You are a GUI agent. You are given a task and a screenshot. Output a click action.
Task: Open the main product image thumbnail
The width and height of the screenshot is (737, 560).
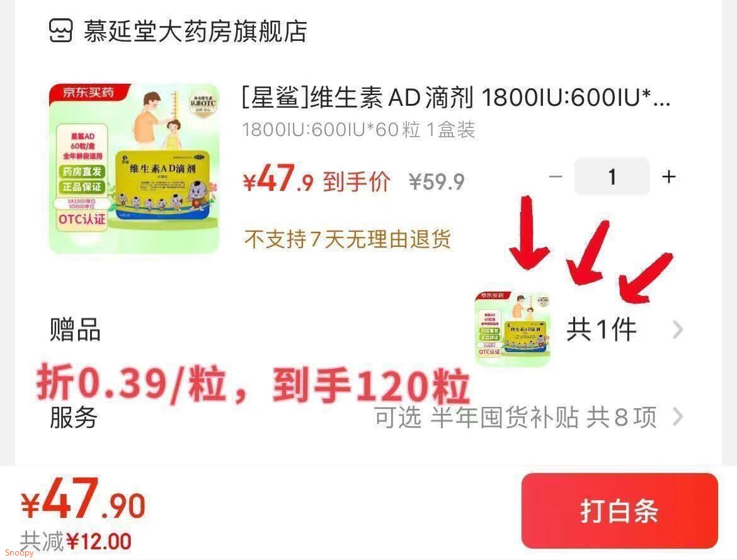(x=134, y=169)
